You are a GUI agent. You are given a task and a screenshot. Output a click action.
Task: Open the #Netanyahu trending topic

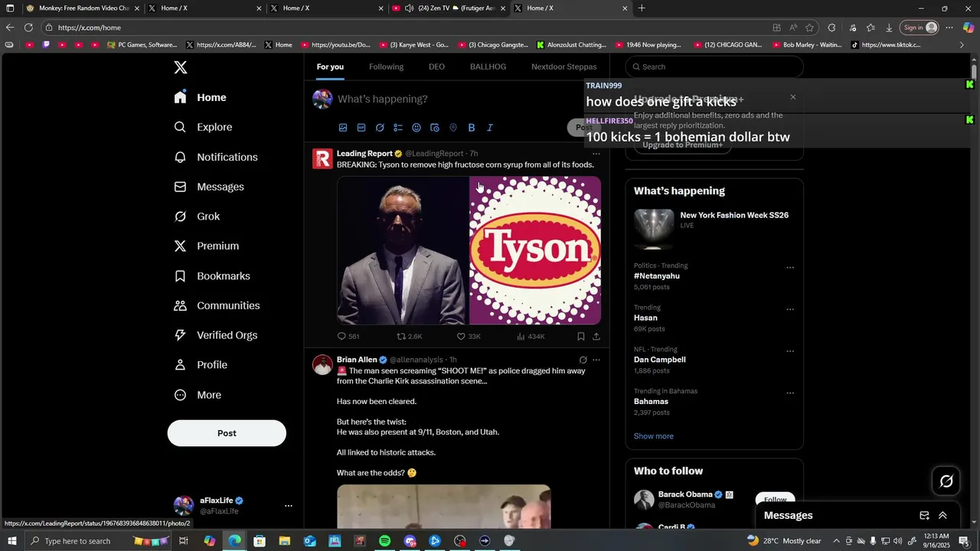[657, 276]
